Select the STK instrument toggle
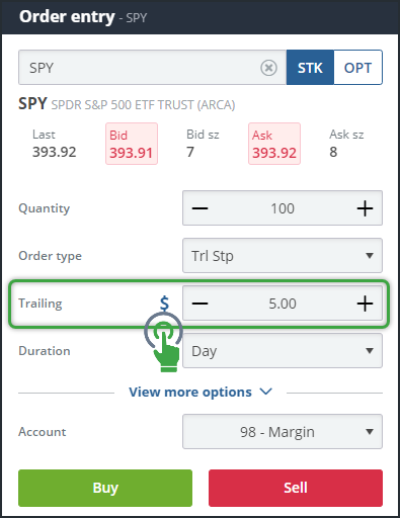The height and width of the screenshot is (518, 400). click(x=310, y=68)
